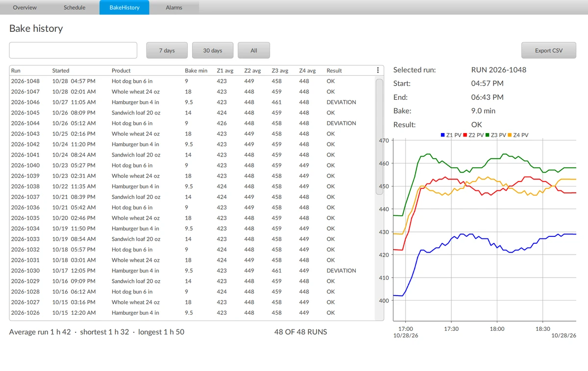Select run 2026-1048 row
This screenshot has height=371, width=588.
pos(192,81)
